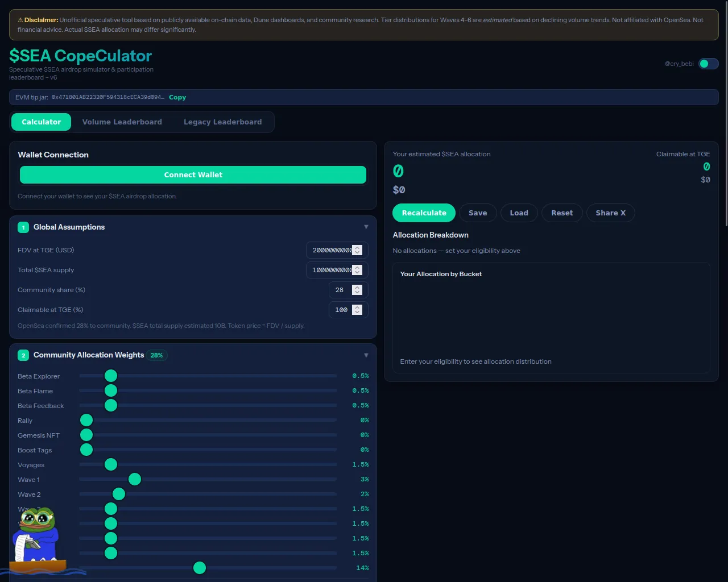
Task: Click the Wave 1 value 3%
Action: click(365, 479)
